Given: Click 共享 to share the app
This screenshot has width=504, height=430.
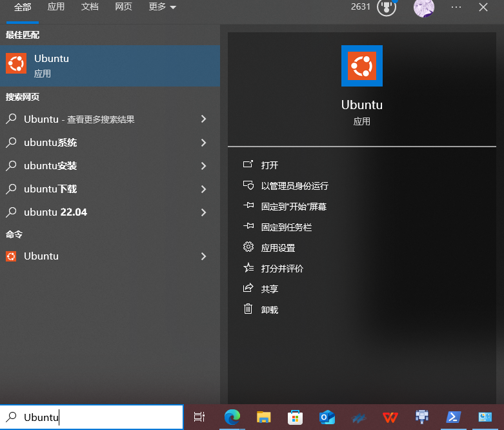Looking at the screenshot, I should point(269,289).
